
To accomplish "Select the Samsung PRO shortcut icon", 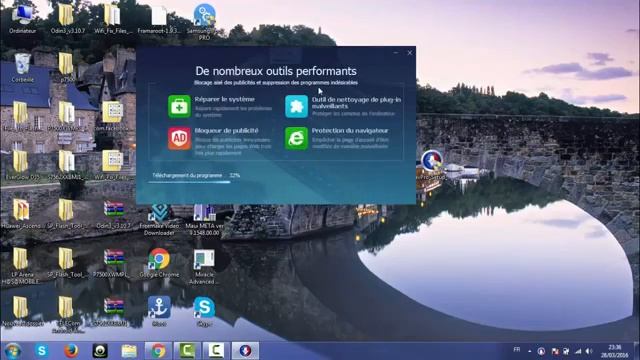I will click(204, 22).
